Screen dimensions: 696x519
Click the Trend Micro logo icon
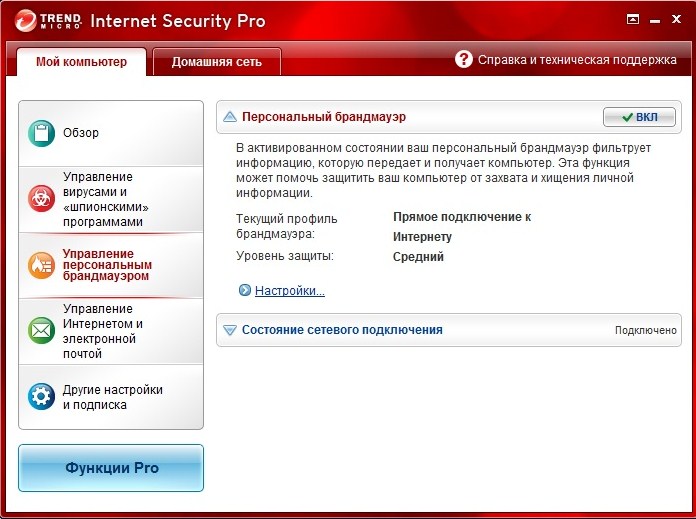(28, 20)
